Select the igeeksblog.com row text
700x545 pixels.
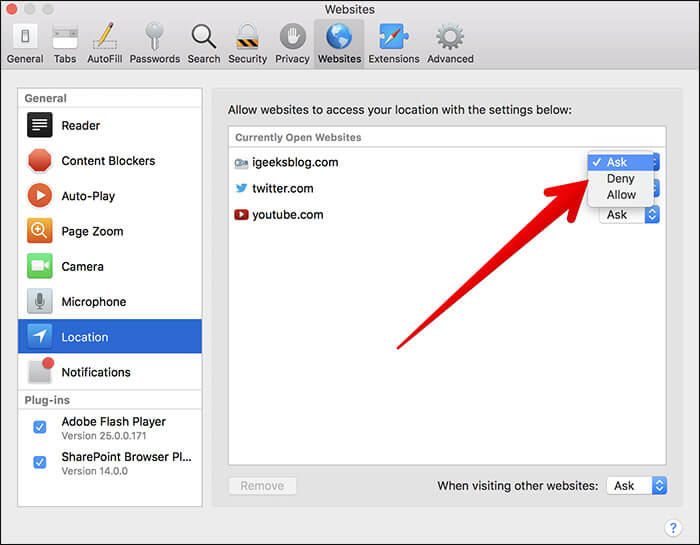point(295,162)
